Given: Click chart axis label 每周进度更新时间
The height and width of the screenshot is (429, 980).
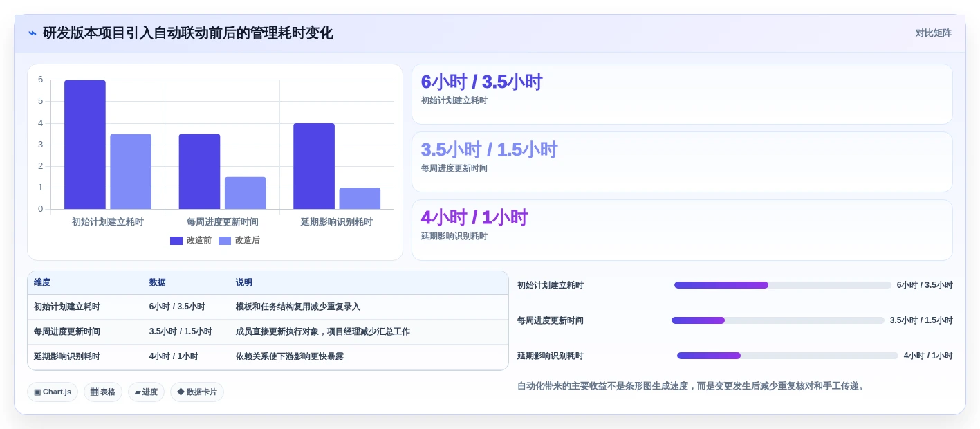Looking at the screenshot, I should (x=222, y=222).
